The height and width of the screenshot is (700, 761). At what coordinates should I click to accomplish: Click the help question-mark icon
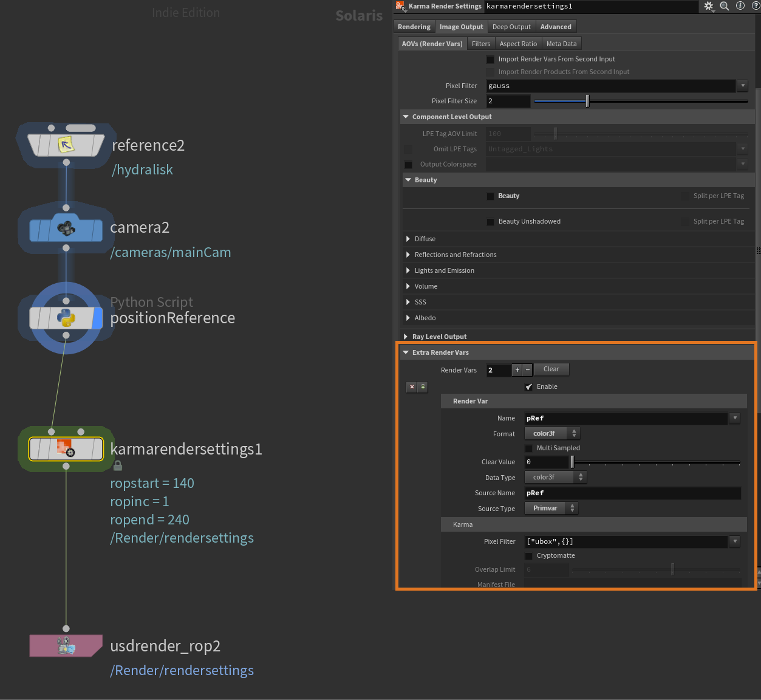click(756, 6)
